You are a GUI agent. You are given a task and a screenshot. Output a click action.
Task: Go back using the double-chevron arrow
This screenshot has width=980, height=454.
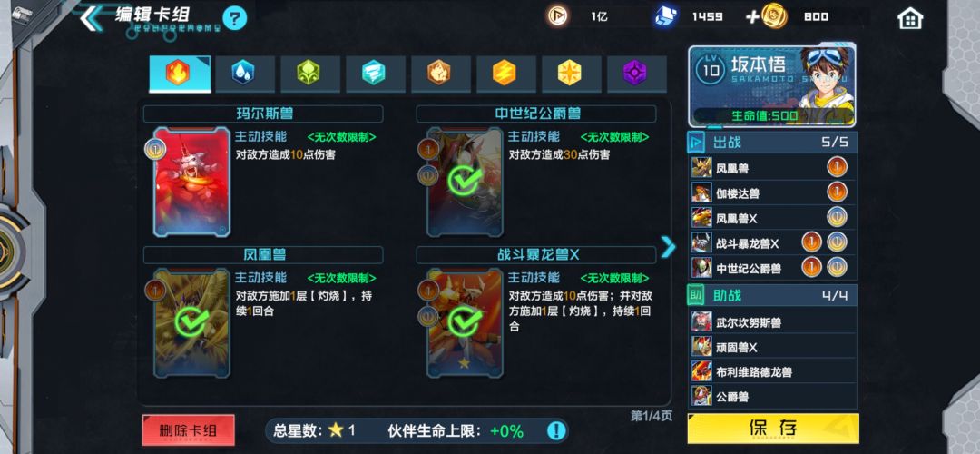(91, 18)
